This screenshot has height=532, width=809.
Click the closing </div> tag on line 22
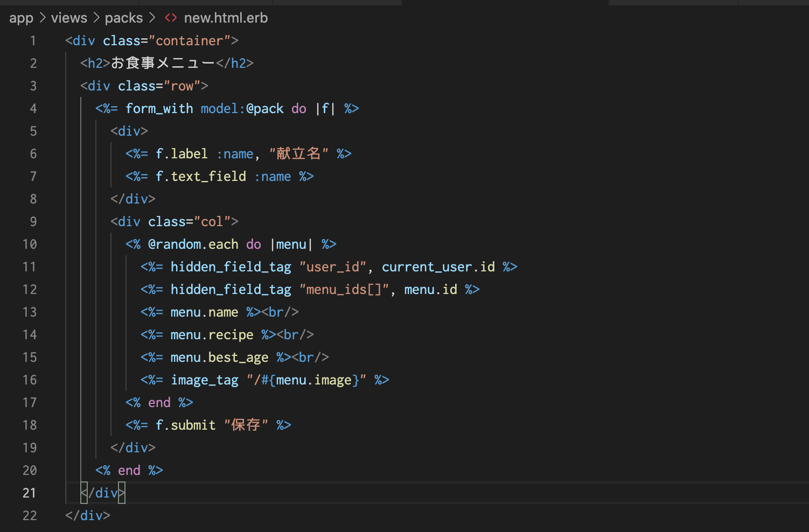click(x=88, y=516)
